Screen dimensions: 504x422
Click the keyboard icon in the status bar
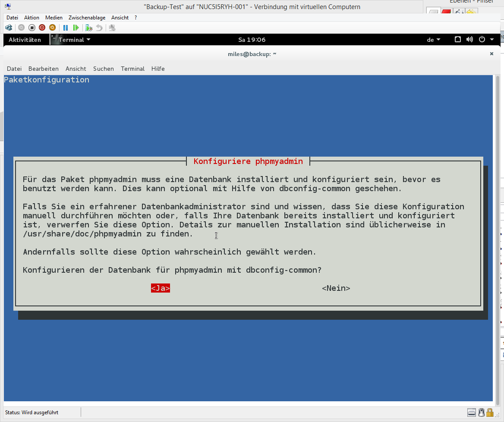pos(472,413)
